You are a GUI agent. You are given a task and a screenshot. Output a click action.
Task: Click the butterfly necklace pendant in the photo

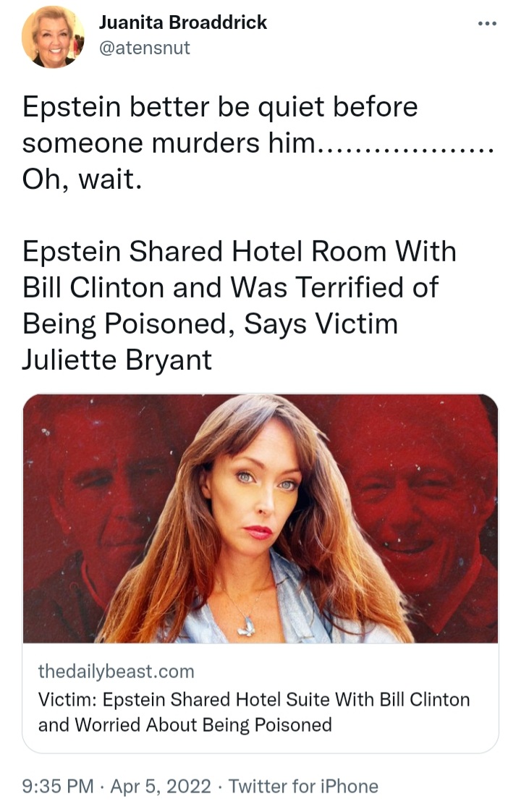[x=247, y=625]
